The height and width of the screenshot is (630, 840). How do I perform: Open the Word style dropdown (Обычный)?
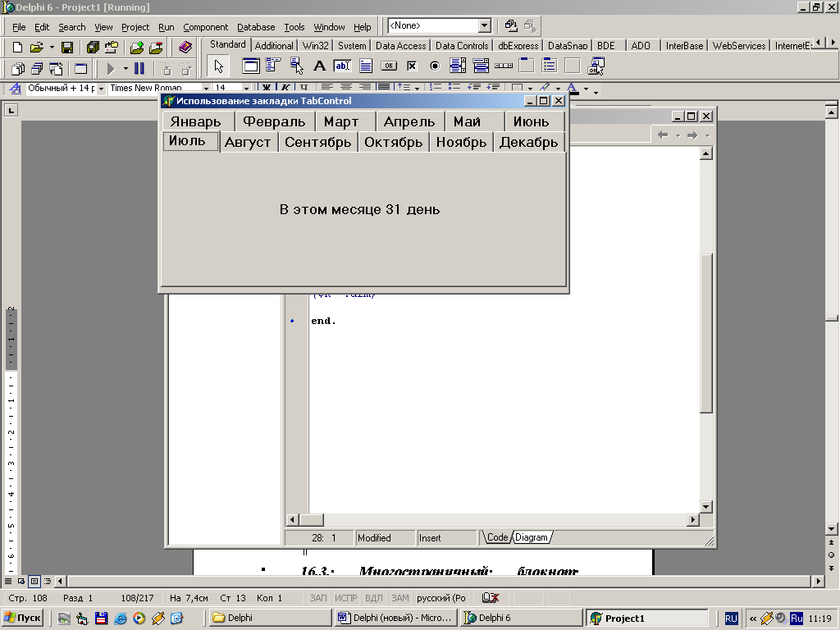pyautogui.click(x=101, y=89)
